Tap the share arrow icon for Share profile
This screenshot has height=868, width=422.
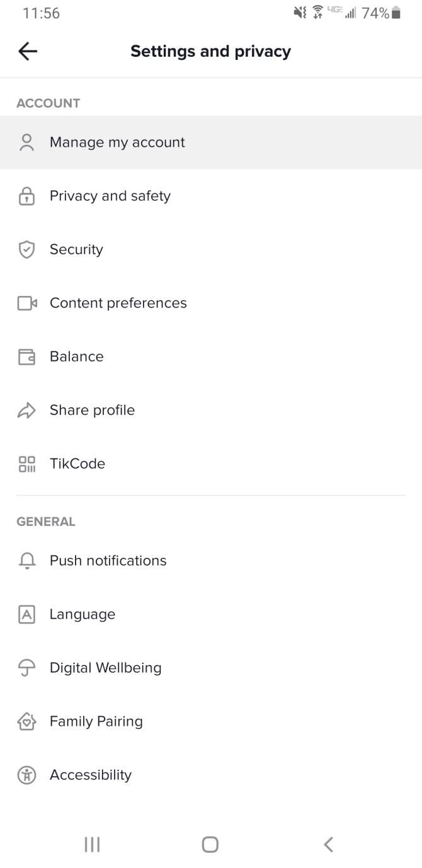(26, 411)
